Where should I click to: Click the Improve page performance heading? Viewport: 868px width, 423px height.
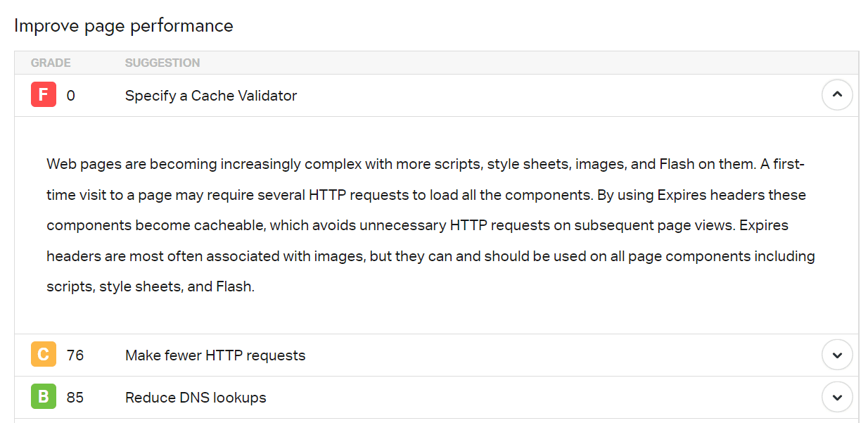click(124, 26)
